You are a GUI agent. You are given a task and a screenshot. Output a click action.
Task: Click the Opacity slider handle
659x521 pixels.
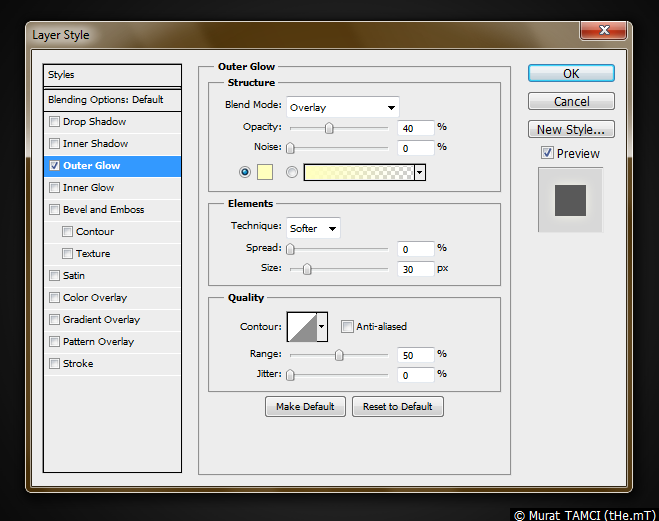[x=329, y=128]
